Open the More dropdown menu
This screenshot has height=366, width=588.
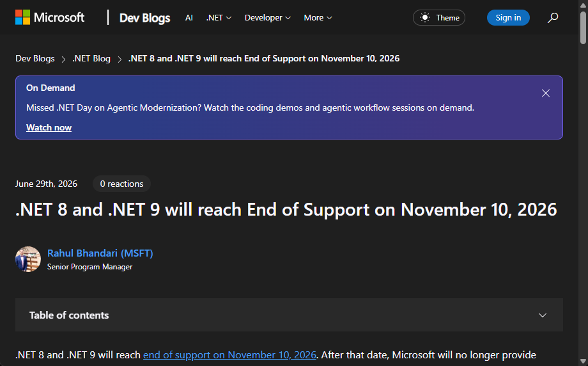(x=318, y=18)
